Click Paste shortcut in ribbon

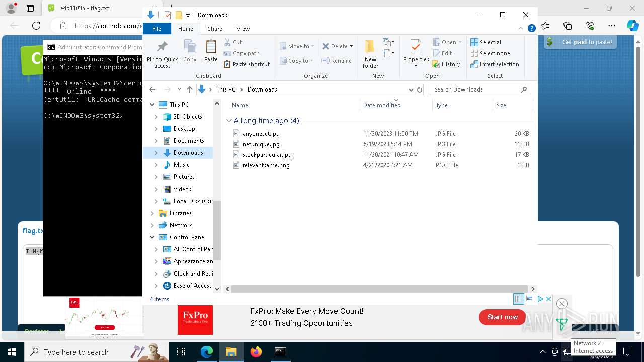pyautogui.click(x=247, y=64)
